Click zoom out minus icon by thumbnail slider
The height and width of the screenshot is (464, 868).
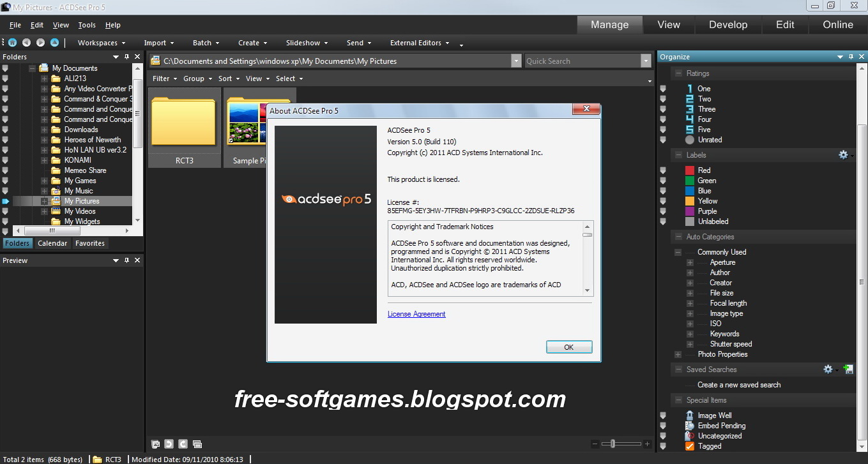[595, 444]
